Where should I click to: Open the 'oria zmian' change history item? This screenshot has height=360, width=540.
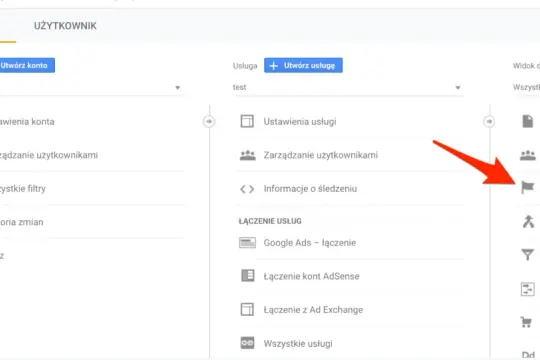tap(22, 222)
